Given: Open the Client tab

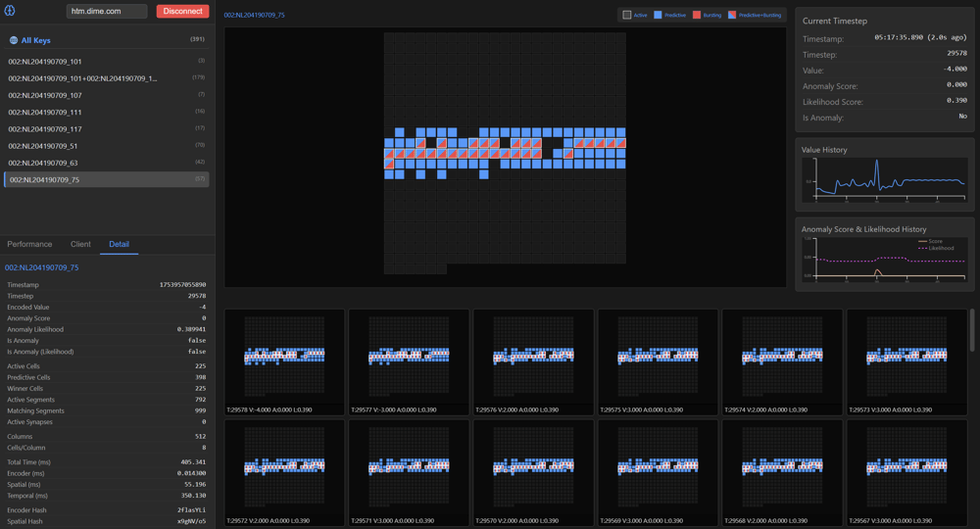Looking at the screenshot, I should (80, 244).
